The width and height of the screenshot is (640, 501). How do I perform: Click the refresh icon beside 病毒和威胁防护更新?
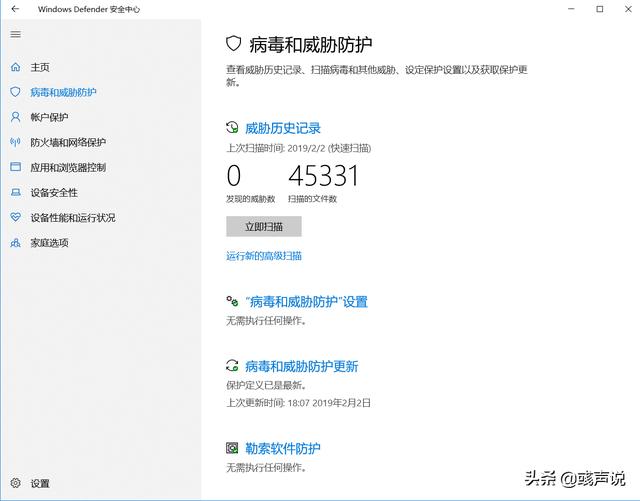coord(232,366)
